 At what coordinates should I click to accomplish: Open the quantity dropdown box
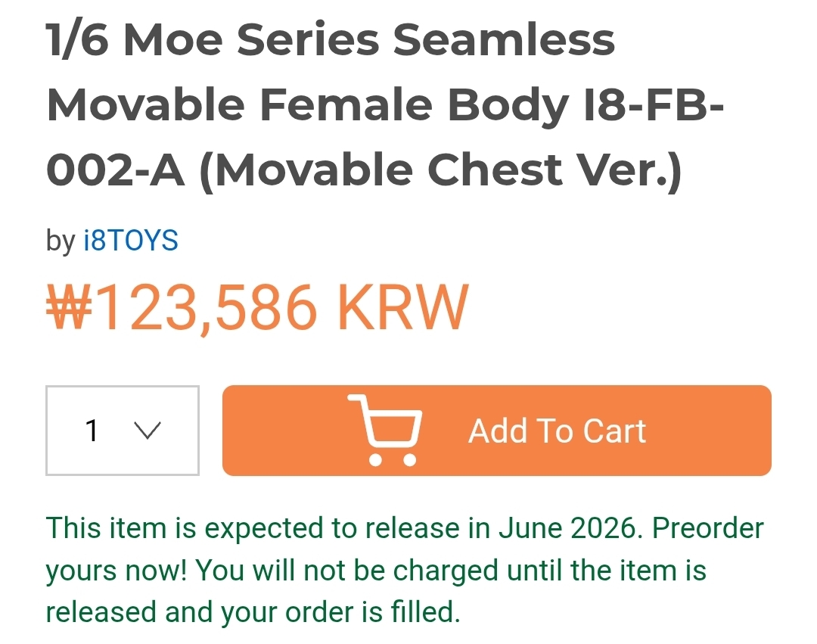tap(123, 431)
